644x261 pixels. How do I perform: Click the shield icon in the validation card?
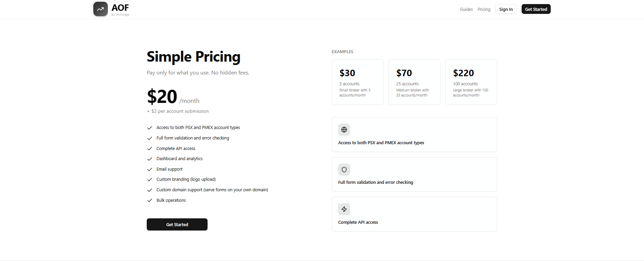344,170
